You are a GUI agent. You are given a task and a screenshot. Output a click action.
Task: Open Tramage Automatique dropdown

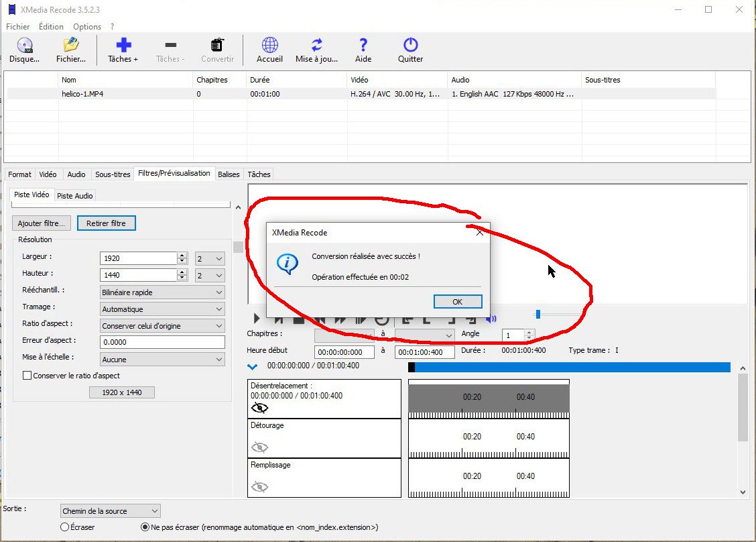162,309
